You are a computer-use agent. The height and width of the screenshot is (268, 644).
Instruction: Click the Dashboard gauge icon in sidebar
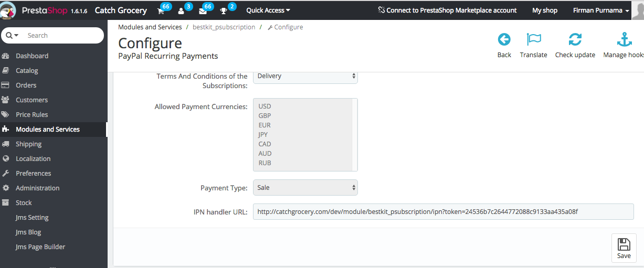coord(6,56)
